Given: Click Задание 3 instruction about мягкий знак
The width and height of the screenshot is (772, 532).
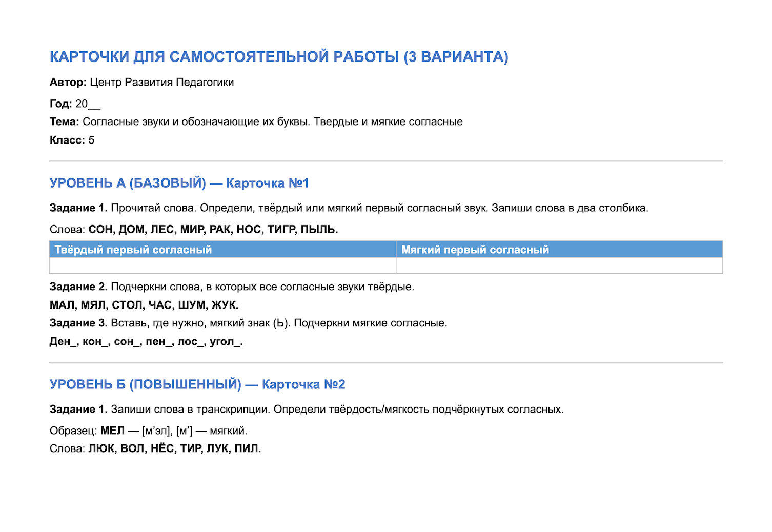Looking at the screenshot, I should [x=249, y=323].
